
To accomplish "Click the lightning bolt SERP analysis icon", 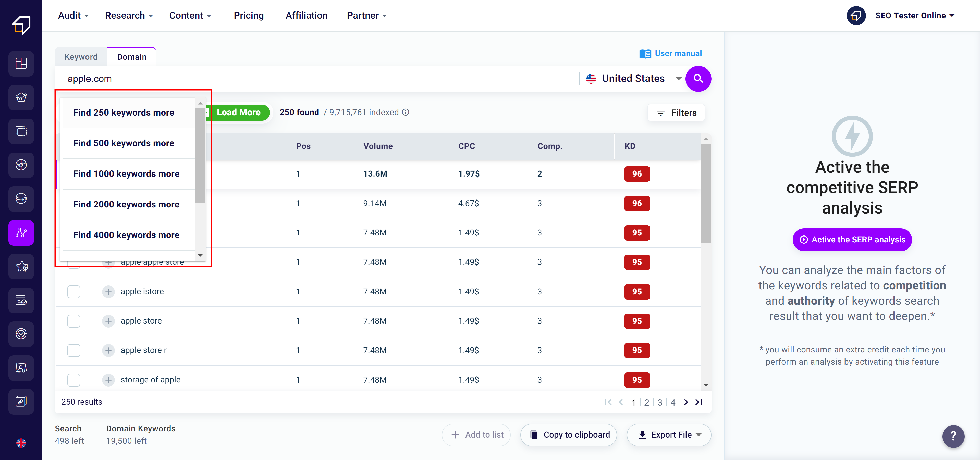I will (852, 136).
